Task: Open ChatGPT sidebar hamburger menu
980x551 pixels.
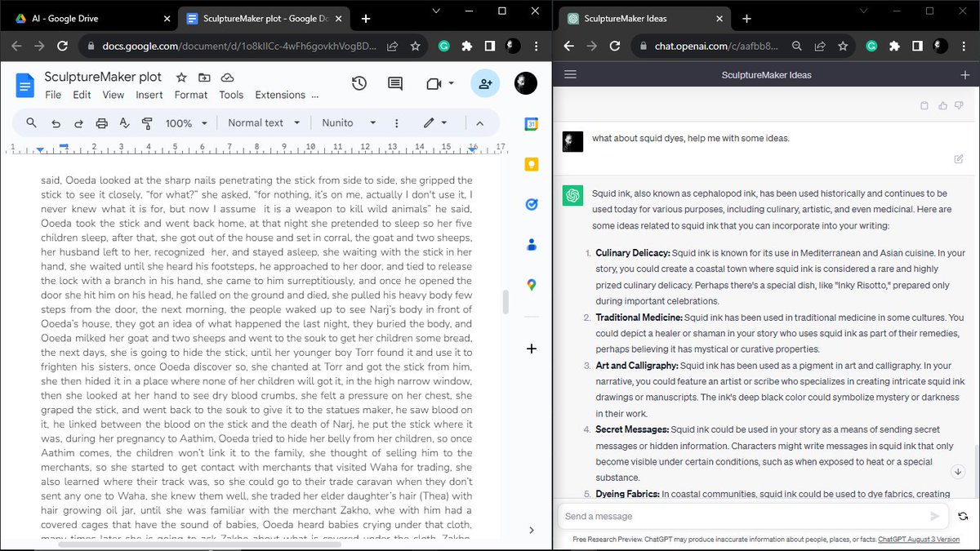Action: (x=570, y=74)
